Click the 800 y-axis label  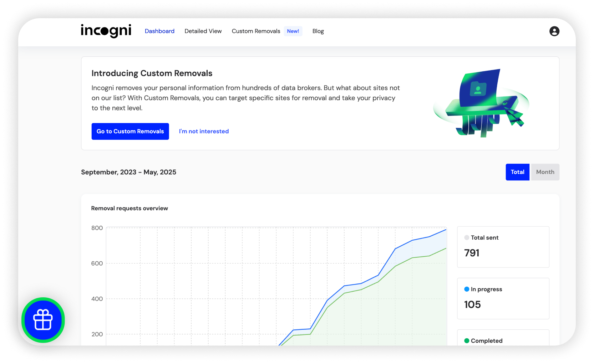[97, 228]
